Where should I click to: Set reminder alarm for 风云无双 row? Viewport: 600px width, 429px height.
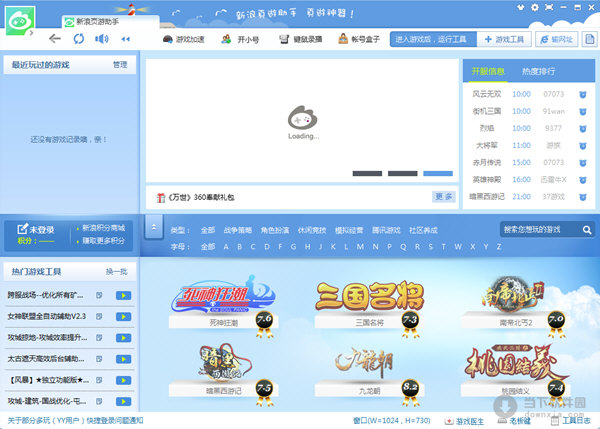coord(582,94)
